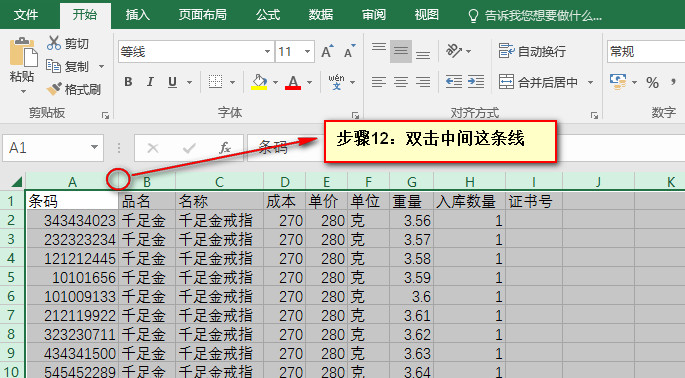The image size is (685, 378).
Task: Open the number format 常规 combo box
Action: click(646, 52)
